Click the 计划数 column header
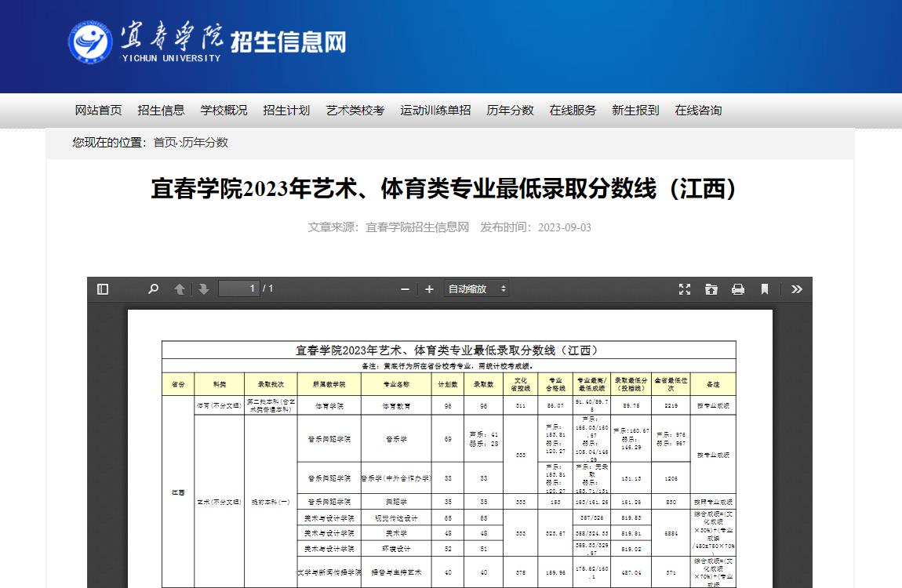The image size is (902, 588). tap(448, 384)
